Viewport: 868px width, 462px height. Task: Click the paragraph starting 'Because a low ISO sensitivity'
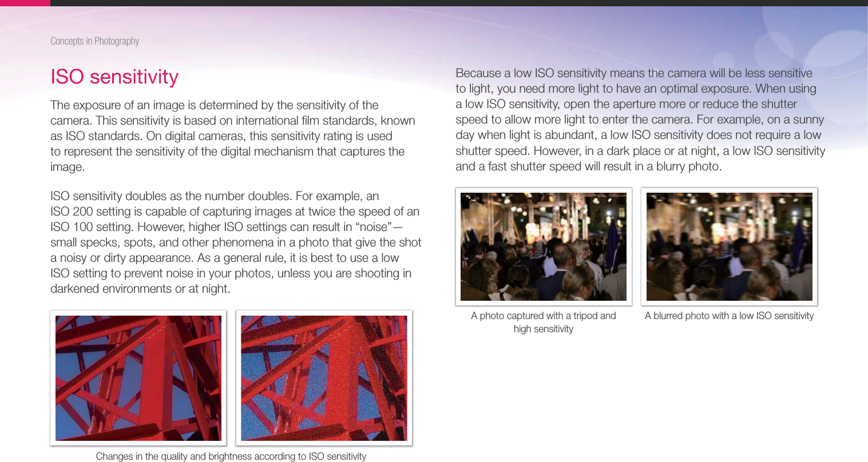click(x=640, y=120)
